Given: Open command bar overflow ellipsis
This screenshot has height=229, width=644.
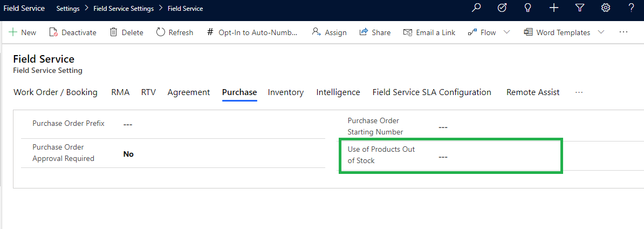Looking at the screenshot, I should pyautogui.click(x=624, y=32).
